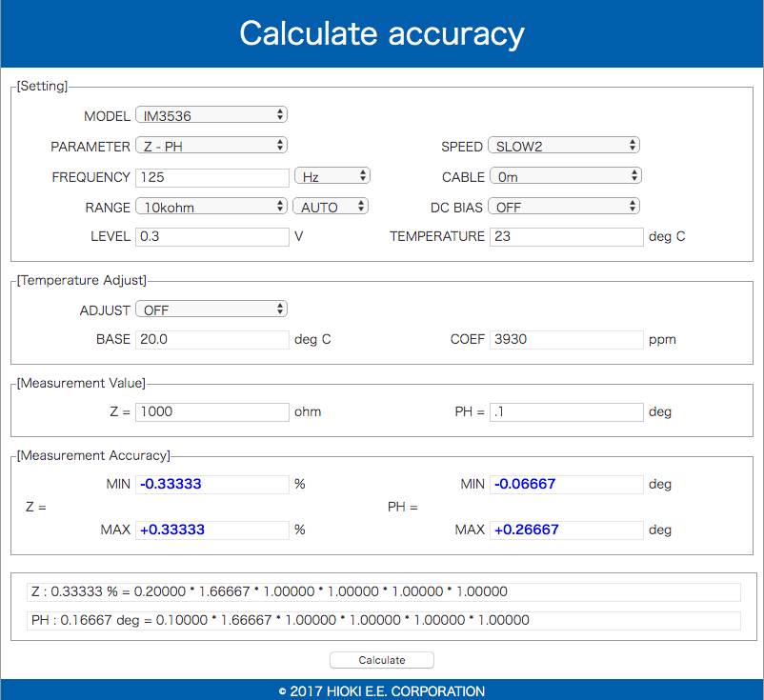This screenshot has height=700, width=764.
Task: Open the range mode dropdown showing AUTO
Action: click(x=331, y=207)
